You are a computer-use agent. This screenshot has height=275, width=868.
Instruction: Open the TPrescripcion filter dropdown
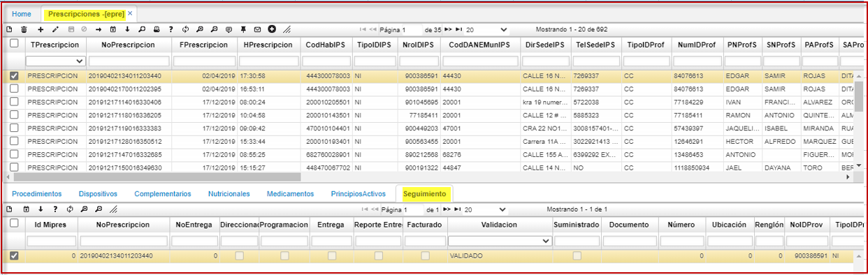55,61
